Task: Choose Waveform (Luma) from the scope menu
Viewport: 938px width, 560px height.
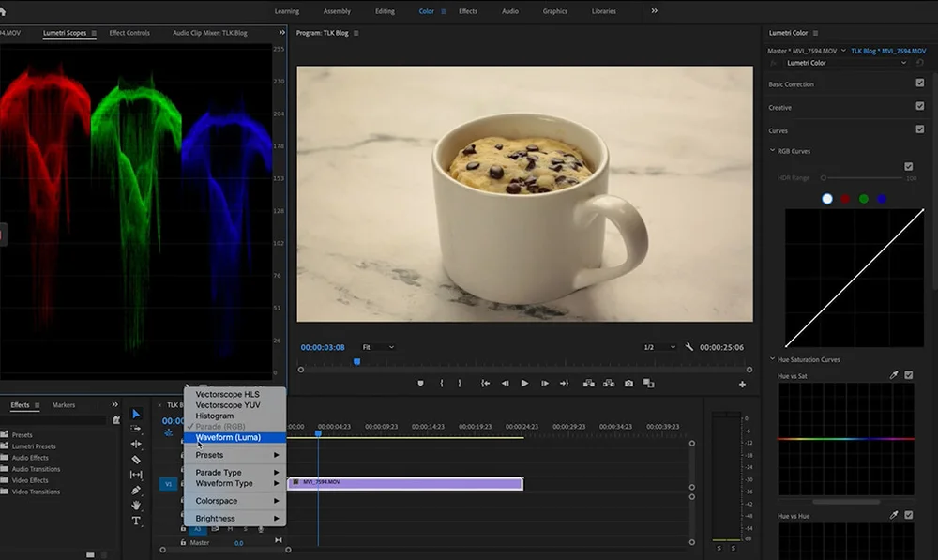Action: tap(228, 437)
